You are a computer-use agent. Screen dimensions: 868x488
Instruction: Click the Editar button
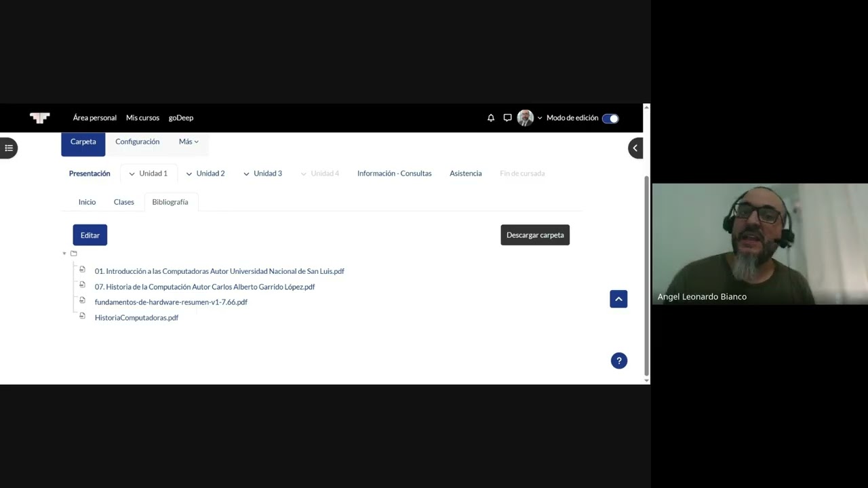point(90,235)
